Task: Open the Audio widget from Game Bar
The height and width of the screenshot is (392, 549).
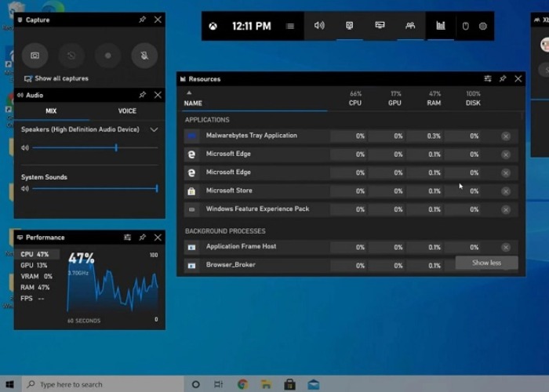Action: click(x=319, y=26)
